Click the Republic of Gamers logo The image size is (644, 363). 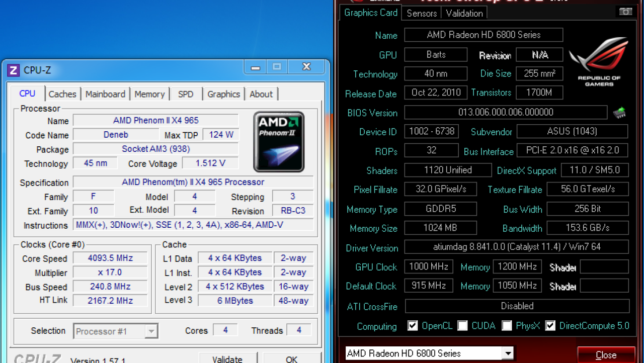(x=599, y=62)
